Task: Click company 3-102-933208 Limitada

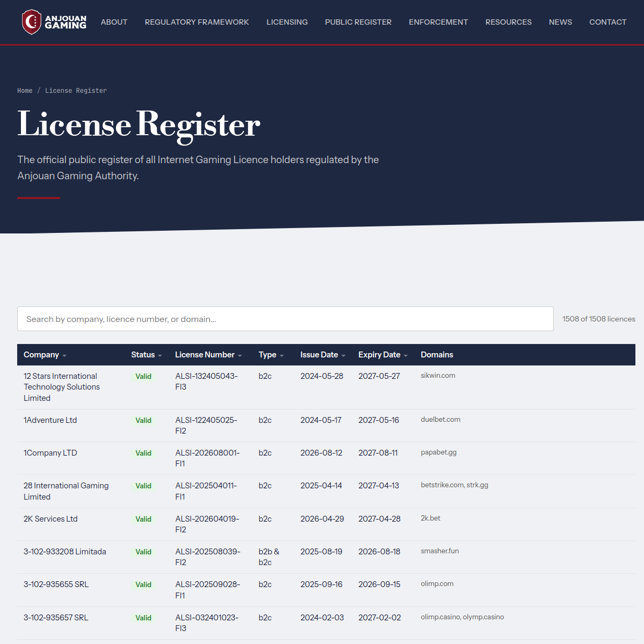Action: (65, 552)
